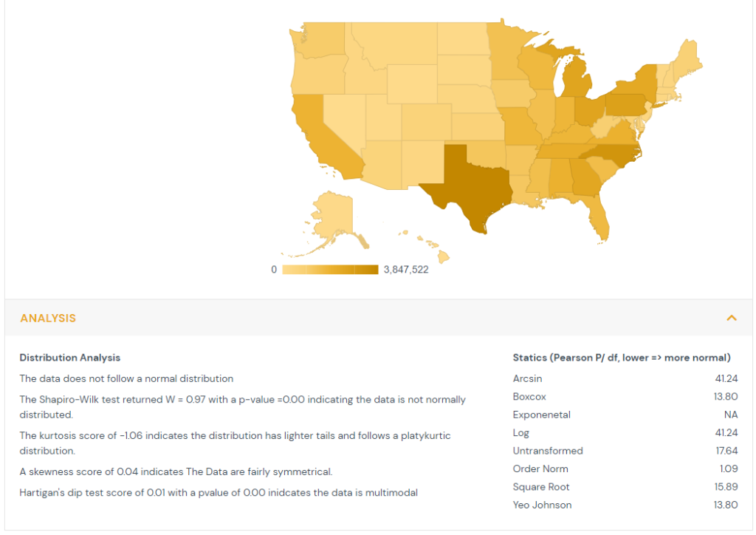Click the 3,847,522 legend maximum value
The height and width of the screenshot is (535, 756).
tap(406, 270)
